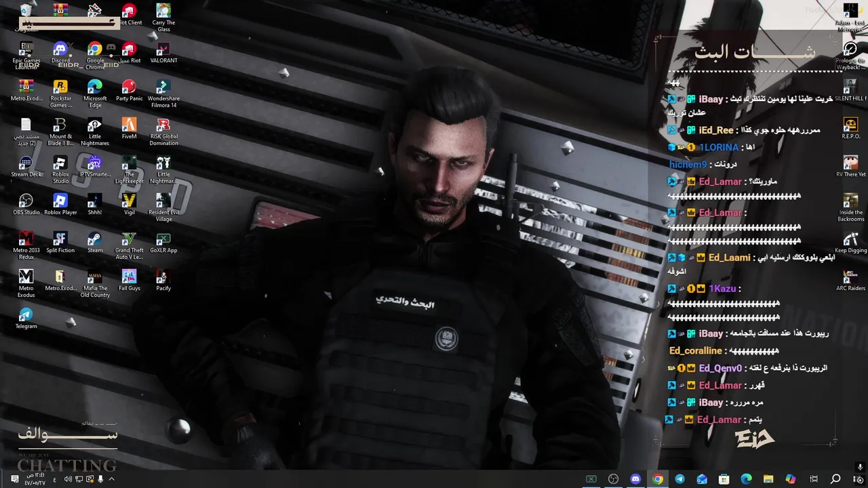Screen dimensions: 868x488
Task: Select the RV There Yet desktop icon
Action: [850, 167]
